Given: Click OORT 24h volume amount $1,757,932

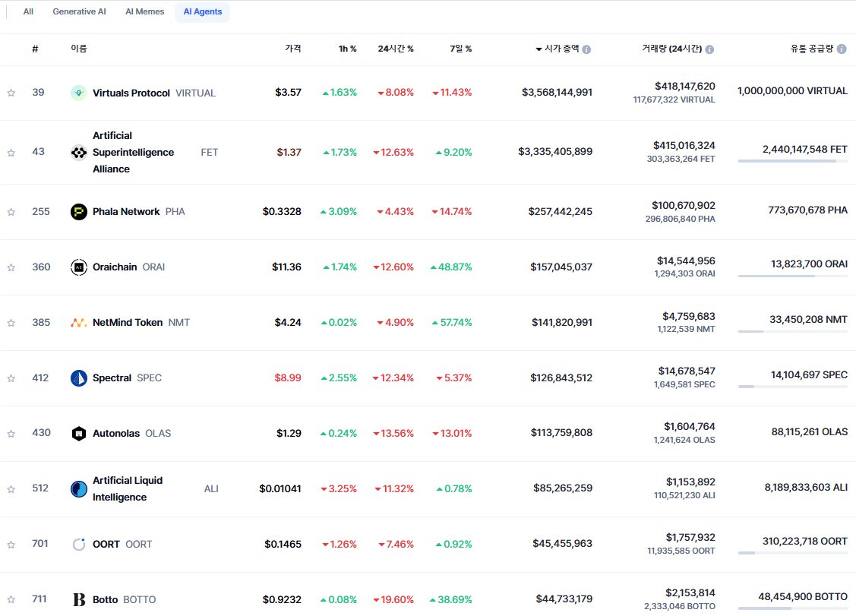Looking at the screenshot, I should coord(690,538).
